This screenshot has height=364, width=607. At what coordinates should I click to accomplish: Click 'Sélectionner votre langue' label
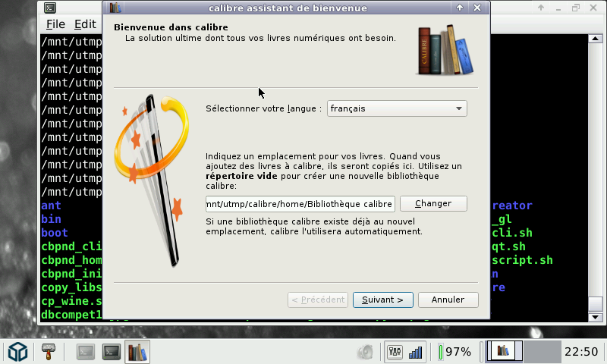(x=263, y=108)
